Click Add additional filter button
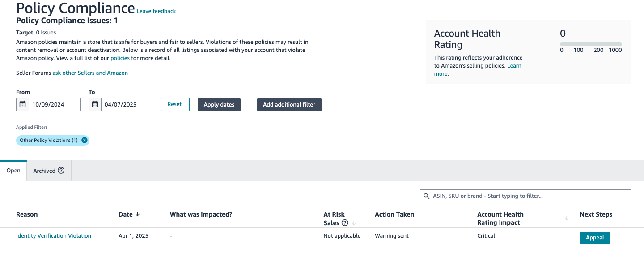 (289, 105)
